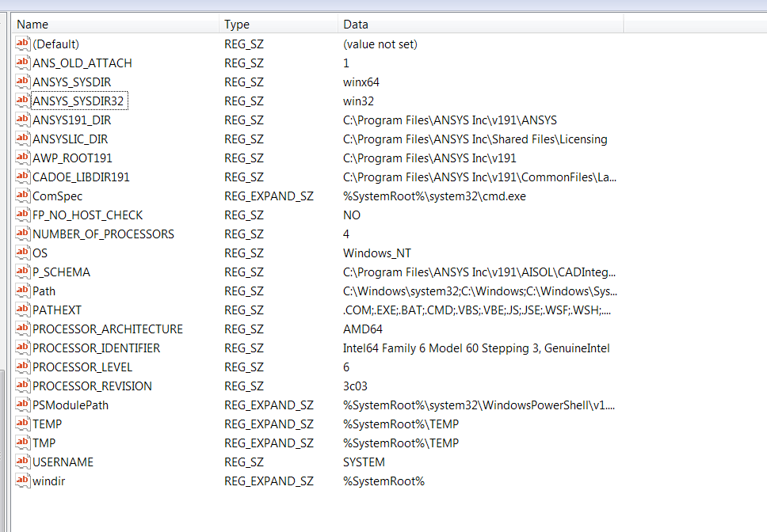Viewport: 767px width, 532px height.
Task: Click the (value not set) data
Action: [380, 44]
